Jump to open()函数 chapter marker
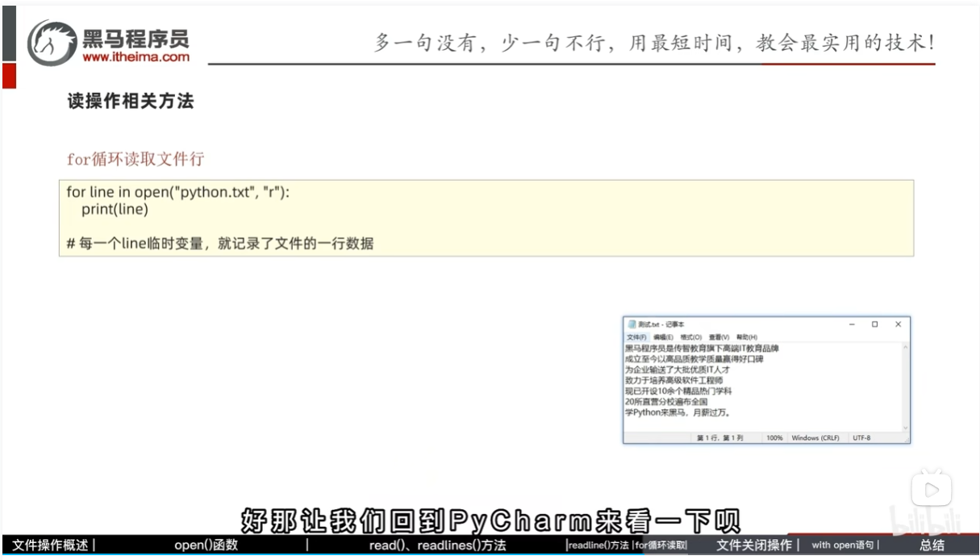 (x=206, y=545)
